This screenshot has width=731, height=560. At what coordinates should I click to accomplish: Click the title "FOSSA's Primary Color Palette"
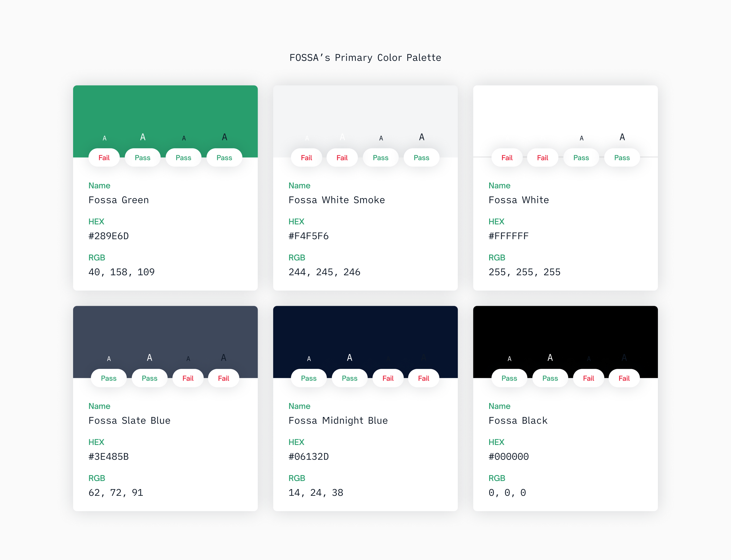pyautogui.click(x=365, y=58)
